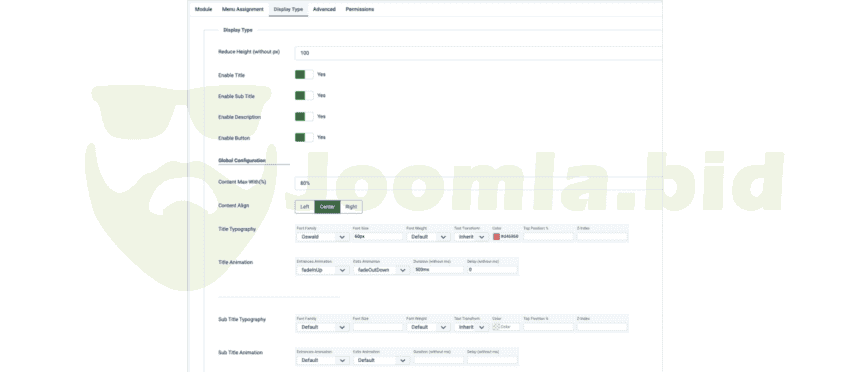Viewport: 850px width, 372px height.
Task: Click the Sub Title Typography color picker
Action: pos(506,327)
